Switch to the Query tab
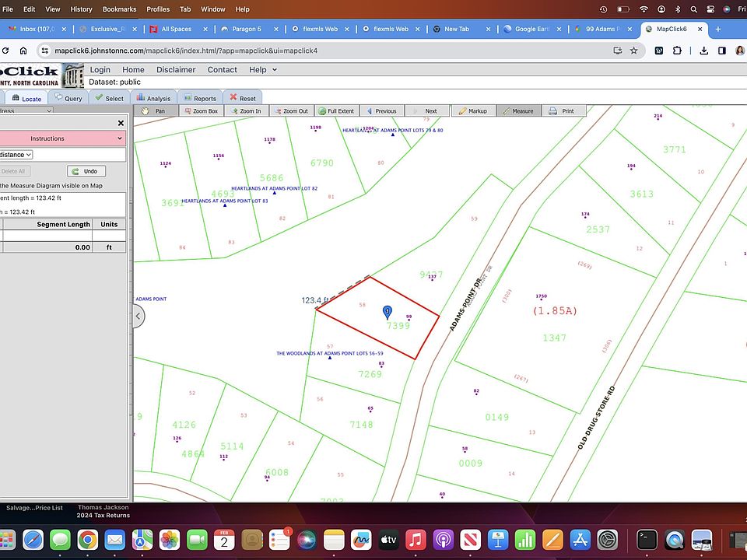Screen dimensions: 747x560 pyautogui.click(x=68, y=99)
